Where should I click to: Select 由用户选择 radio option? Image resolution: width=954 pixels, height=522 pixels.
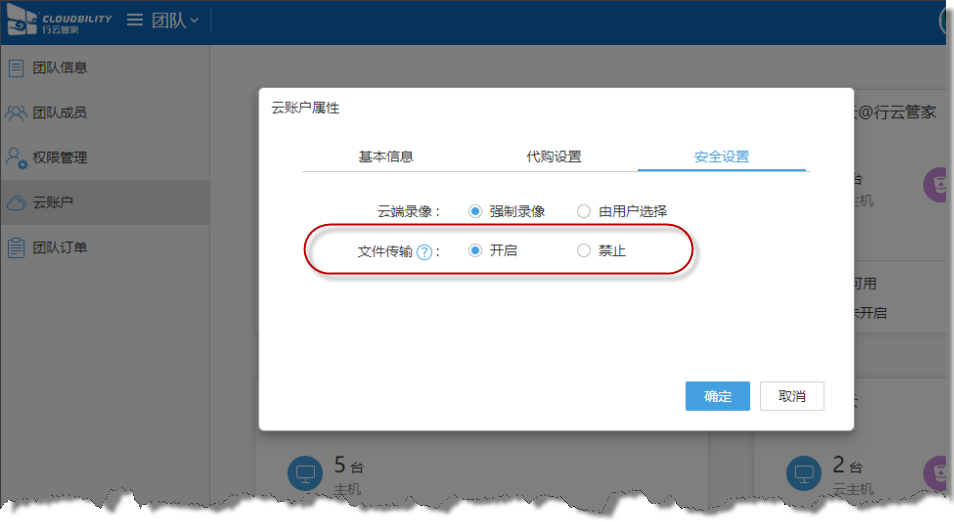[584, 211]
